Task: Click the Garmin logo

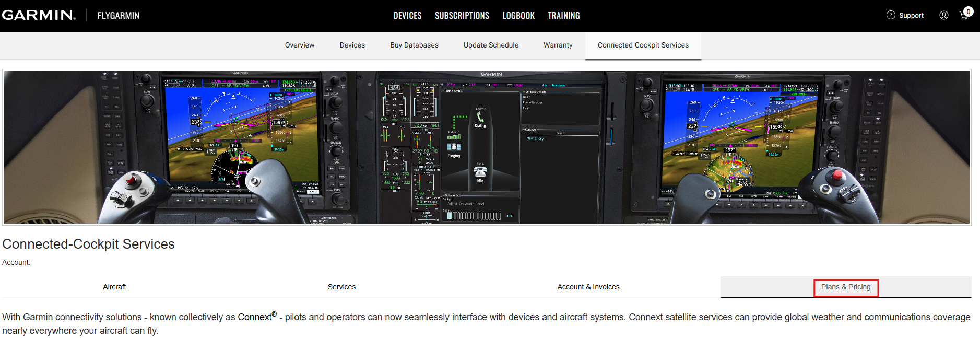Action: tap(39, 15)
